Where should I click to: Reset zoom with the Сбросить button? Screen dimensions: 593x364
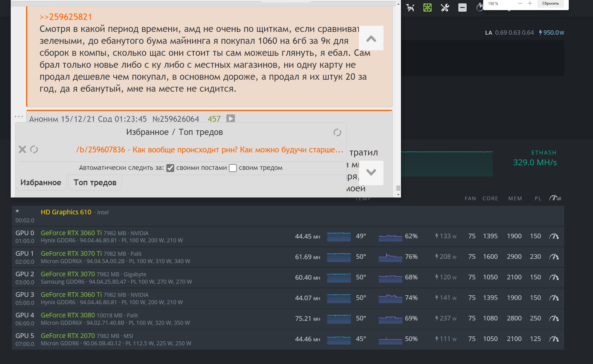pyautogui.click(x=550, y=3)
